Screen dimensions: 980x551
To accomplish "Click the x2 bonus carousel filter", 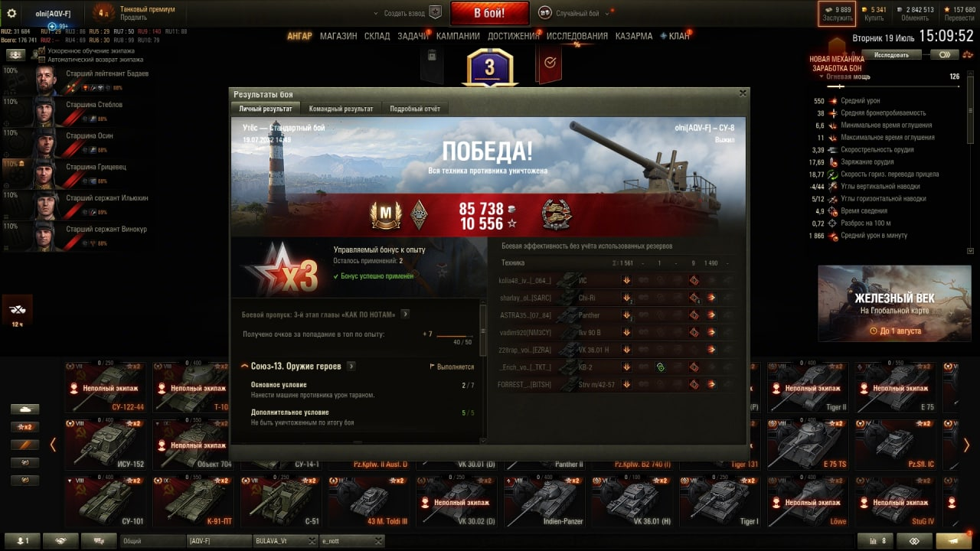I will point(24,427).
